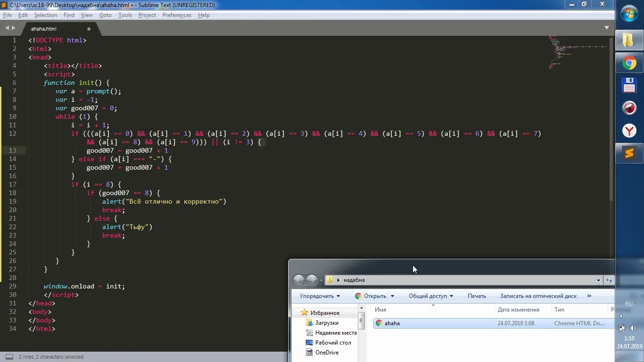The image size is (644, 362).
Task: Click the alert("Тьфу") line
Action: (127, 227)
